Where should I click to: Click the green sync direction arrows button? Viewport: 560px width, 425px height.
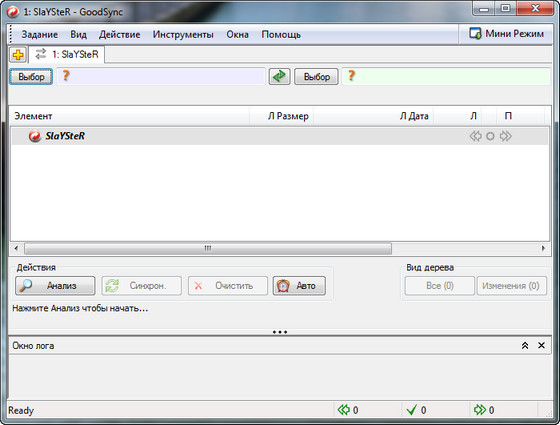coord(279,76)
